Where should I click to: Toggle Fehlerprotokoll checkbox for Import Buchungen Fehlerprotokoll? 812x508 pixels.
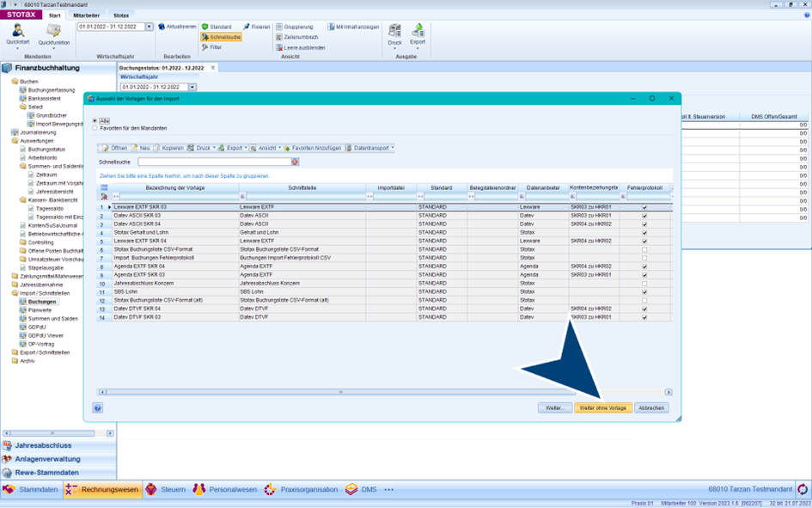coord(644,258)
